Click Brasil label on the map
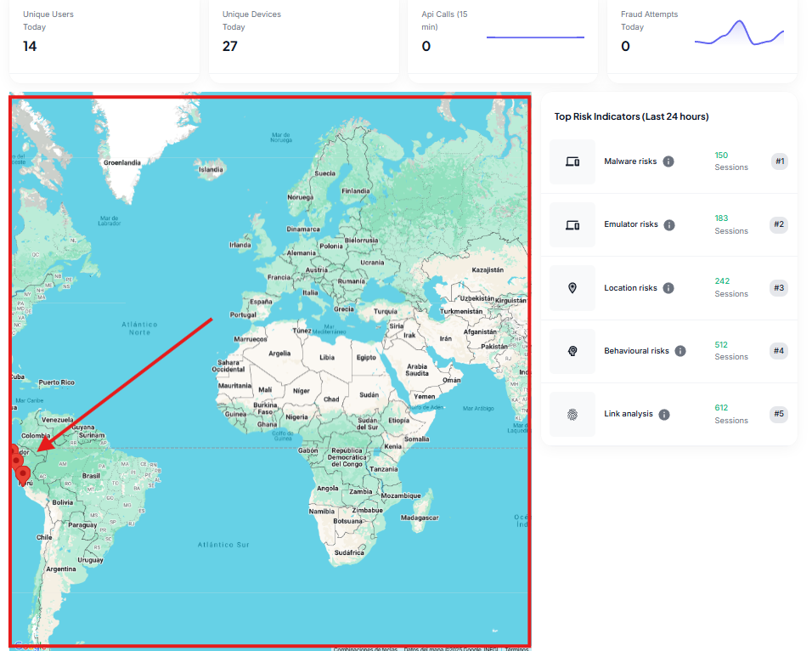 (x=91, y=476)
